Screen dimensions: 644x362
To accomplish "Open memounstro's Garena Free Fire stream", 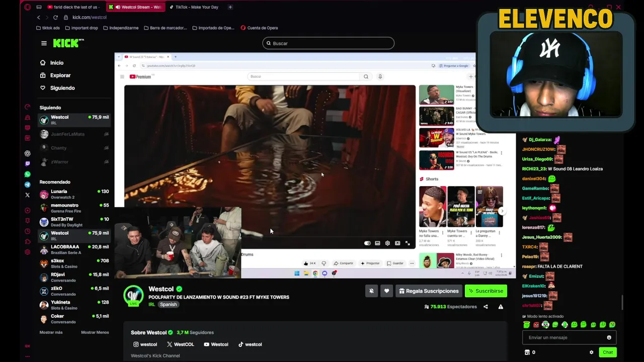I will coord(74,208).
